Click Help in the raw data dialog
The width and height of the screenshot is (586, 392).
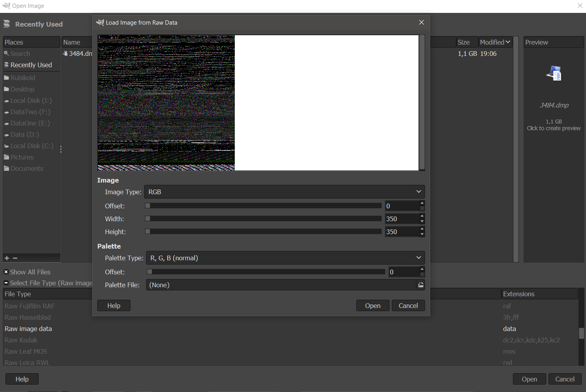tap(114, 306)
